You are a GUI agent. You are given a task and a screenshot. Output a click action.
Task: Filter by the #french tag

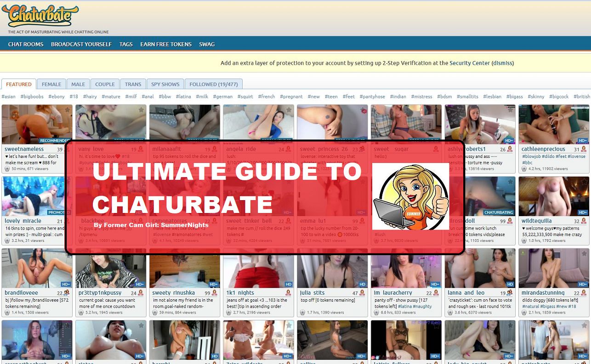click(266, 97)
